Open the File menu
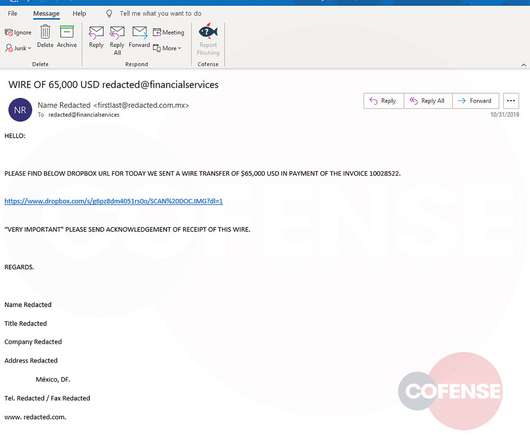Viewport: 530px width, 442px height. (12, 14)
